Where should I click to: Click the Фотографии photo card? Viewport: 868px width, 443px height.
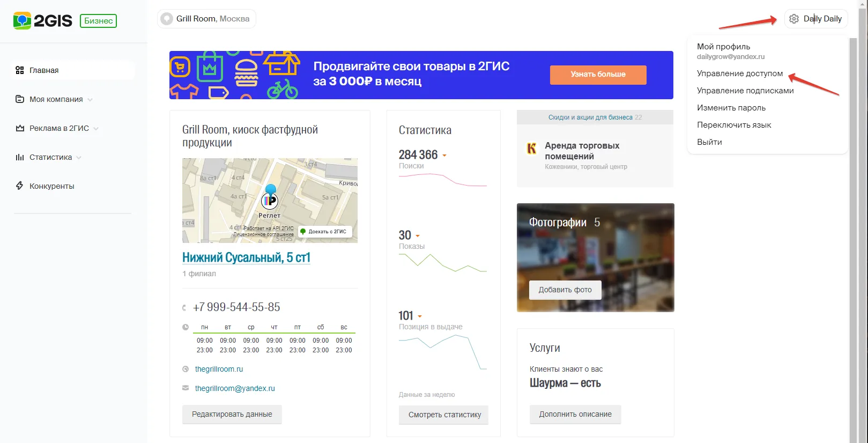595,257
